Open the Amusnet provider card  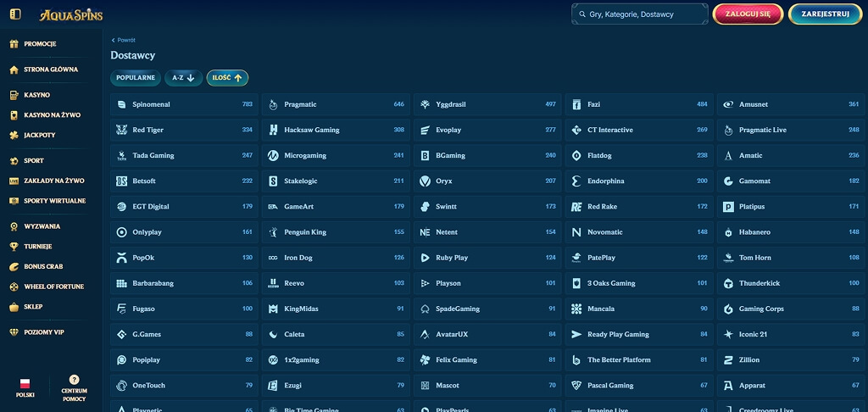pos(791,104)
